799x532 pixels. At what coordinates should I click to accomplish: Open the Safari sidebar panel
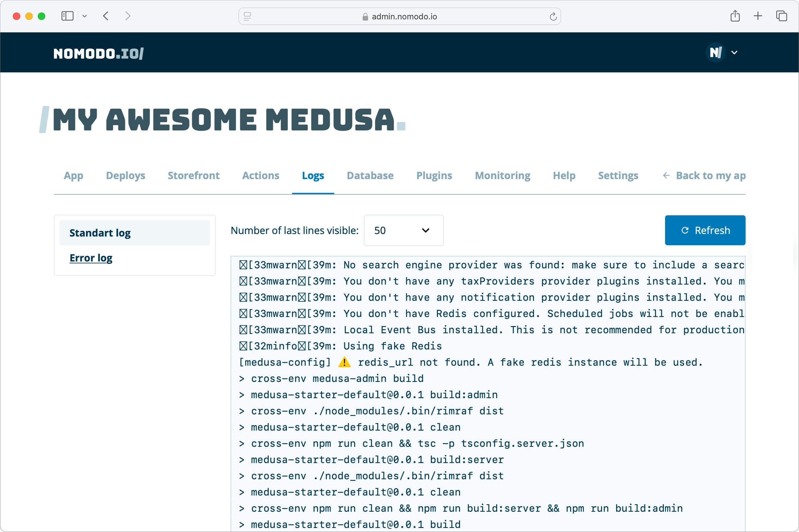pyautogui.click(x=67, y=16)
